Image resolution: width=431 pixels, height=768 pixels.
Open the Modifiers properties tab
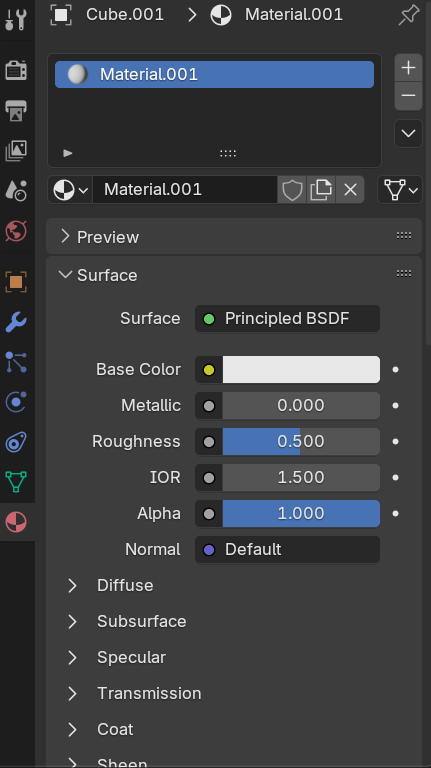tap(16, 322)
